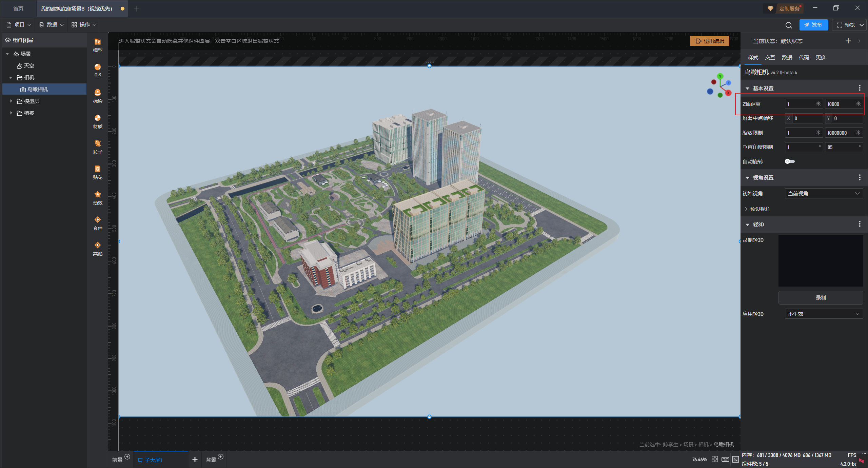Click the 退出编辑 button

tap(710, 41)
